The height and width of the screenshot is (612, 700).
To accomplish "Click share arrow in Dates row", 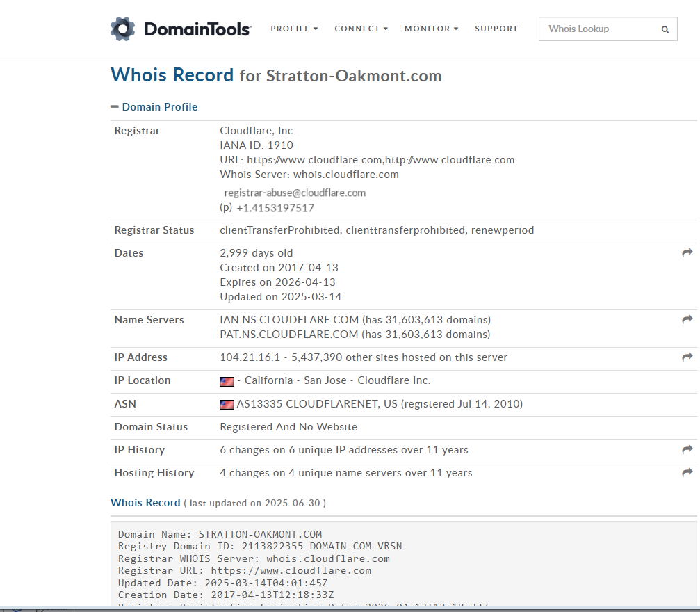I will click(687, 253).
